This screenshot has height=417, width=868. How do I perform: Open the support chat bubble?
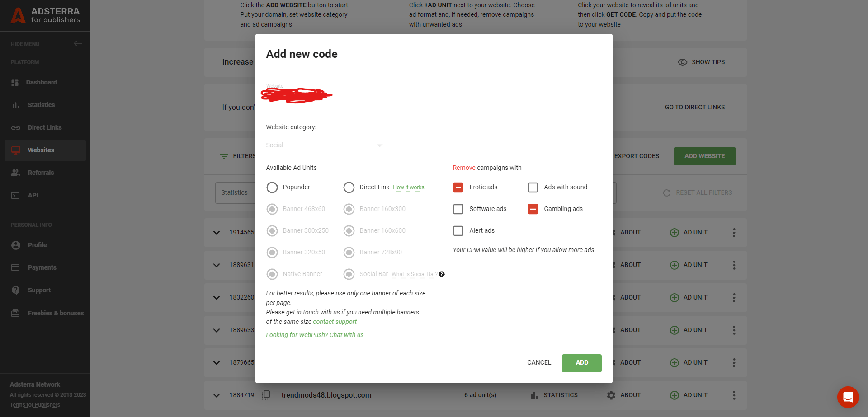coord(848,397)
